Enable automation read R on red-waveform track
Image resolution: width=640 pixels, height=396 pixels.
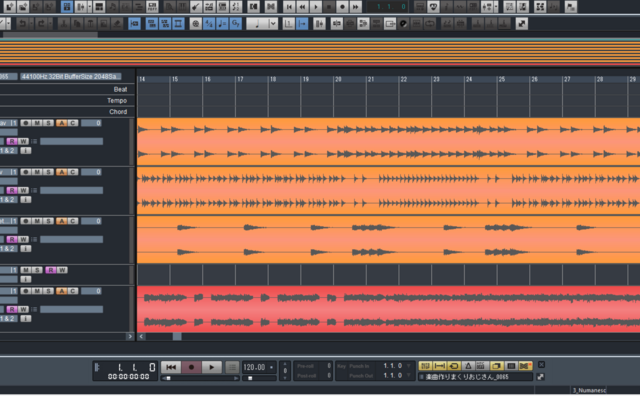point(12,309)
